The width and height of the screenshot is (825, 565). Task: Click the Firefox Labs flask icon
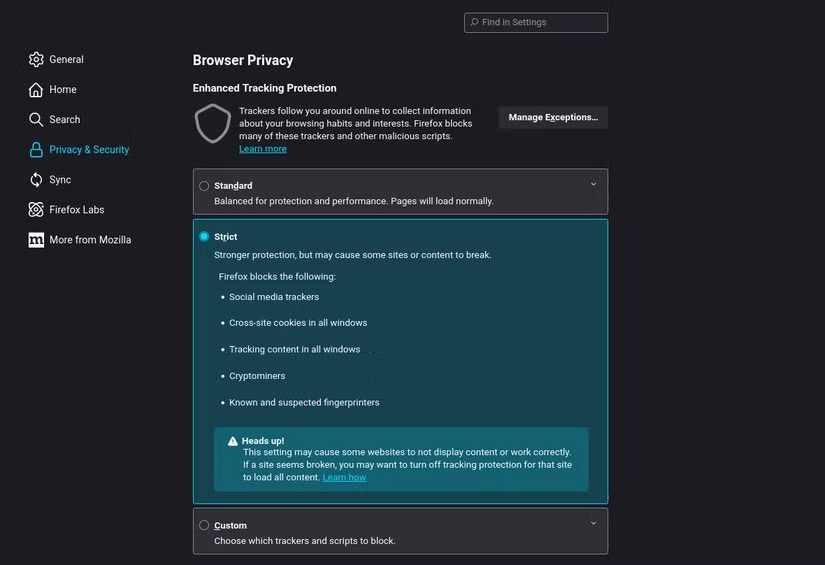click(36, 210)
